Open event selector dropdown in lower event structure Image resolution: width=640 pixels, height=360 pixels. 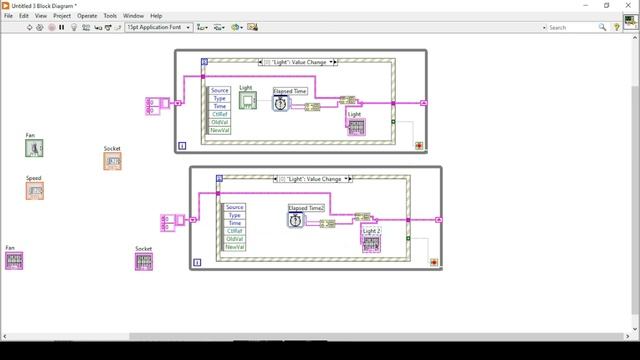click(346, 179)
